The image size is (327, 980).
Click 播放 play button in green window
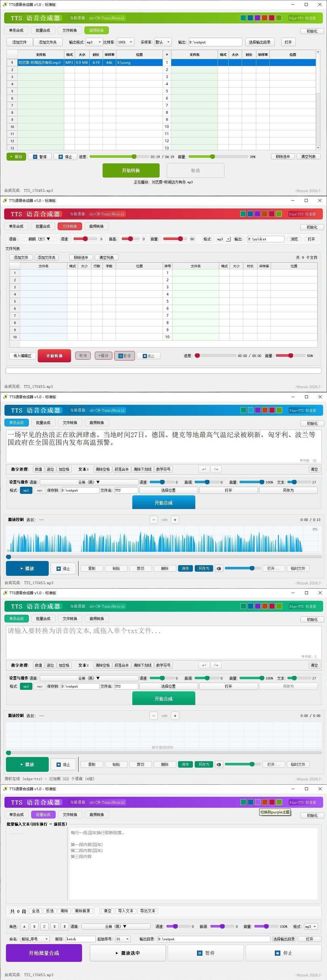27,764
